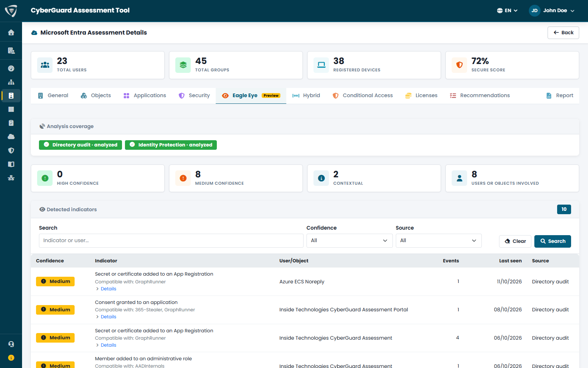Open the gauge dashboard sidebar icon
The image size is (588, 368).
(11, 68)
